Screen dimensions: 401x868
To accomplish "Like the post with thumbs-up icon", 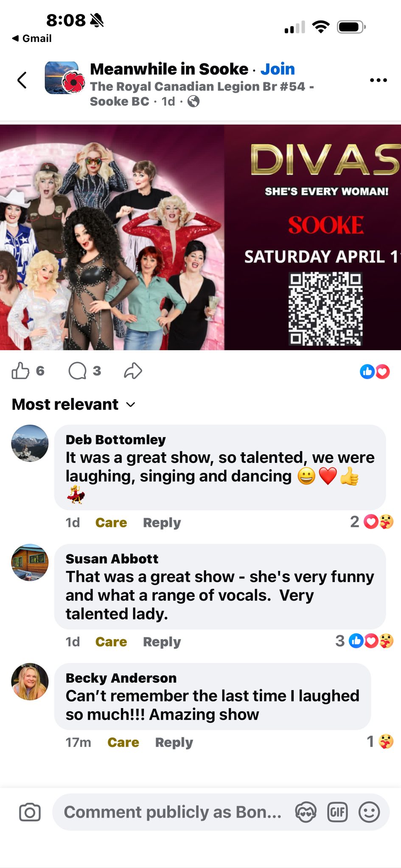I will [x=20, y=371].
